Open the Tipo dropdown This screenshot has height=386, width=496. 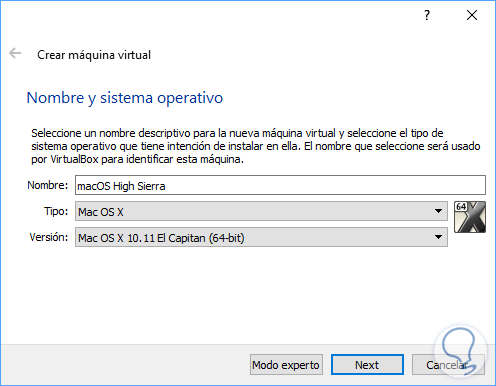tap(261, 211)
